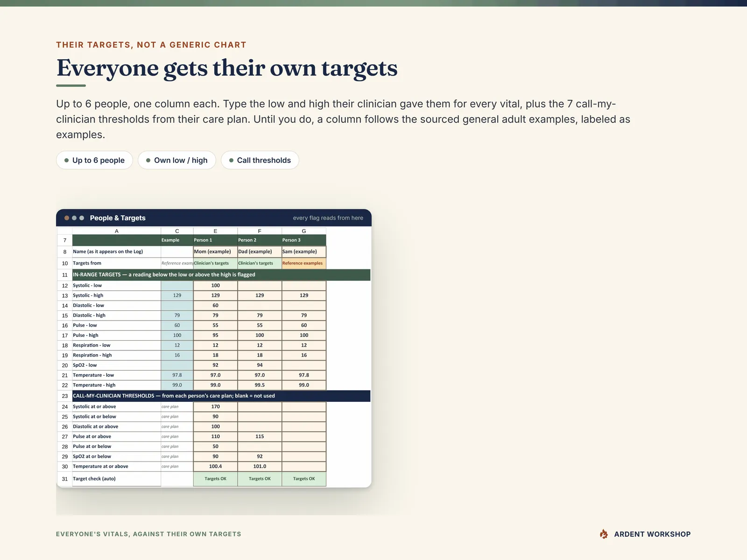Click the cell with value 101.0
The height and width of the screenshot is (560, 747).
(x=260, y=466)
